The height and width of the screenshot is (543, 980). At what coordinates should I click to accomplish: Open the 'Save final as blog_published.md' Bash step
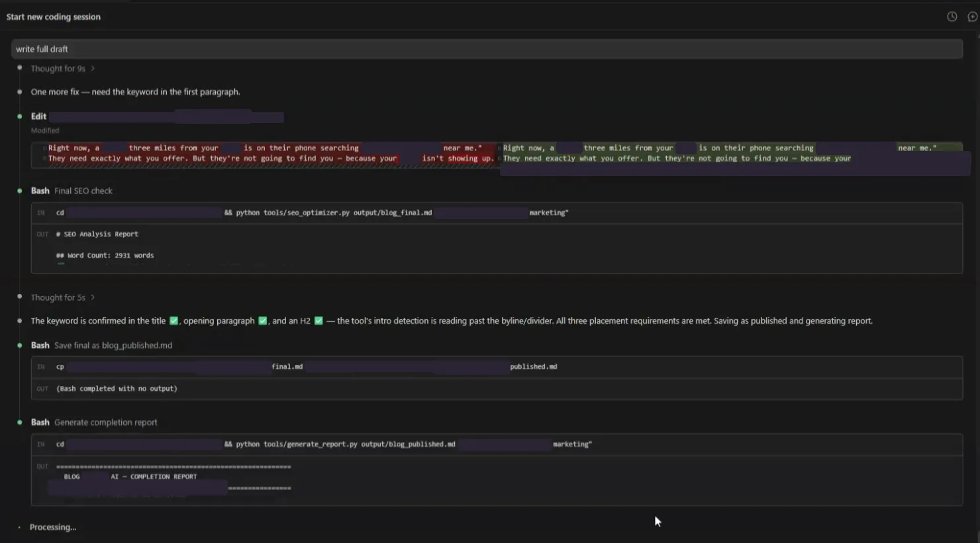pos(101,345)
